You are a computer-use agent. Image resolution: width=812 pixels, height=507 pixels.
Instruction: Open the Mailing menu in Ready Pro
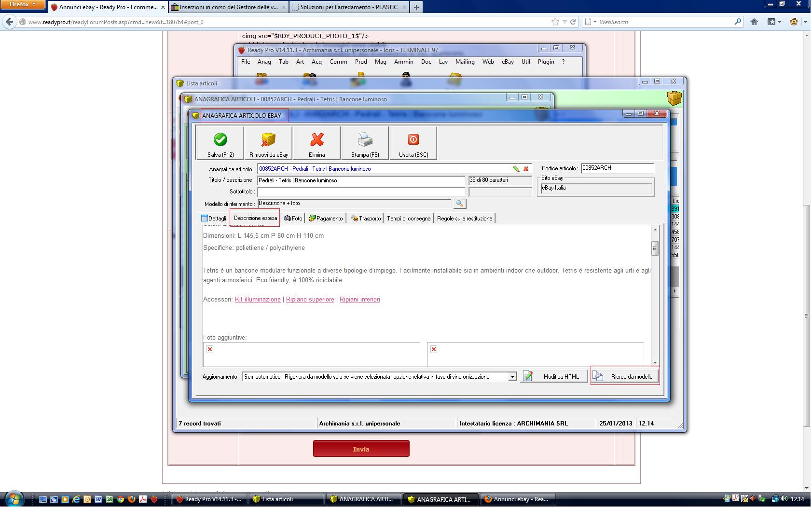click(x=465, y=62)
